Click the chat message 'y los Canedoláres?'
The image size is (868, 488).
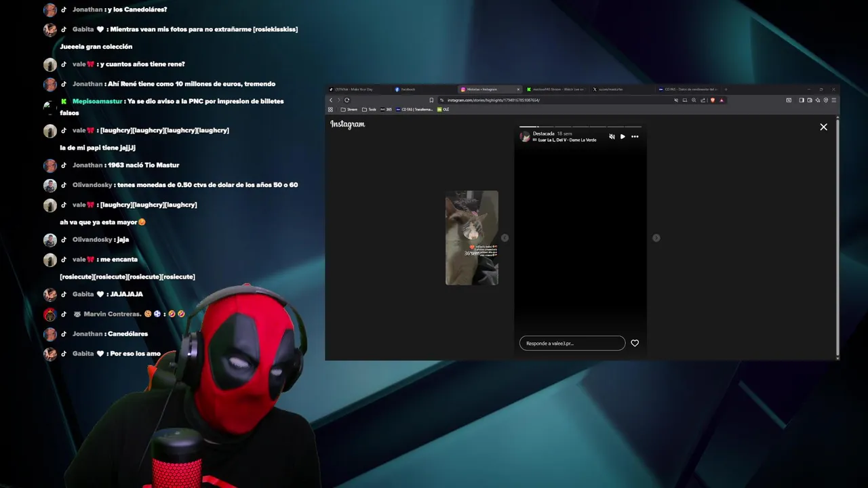pos(138,9)
